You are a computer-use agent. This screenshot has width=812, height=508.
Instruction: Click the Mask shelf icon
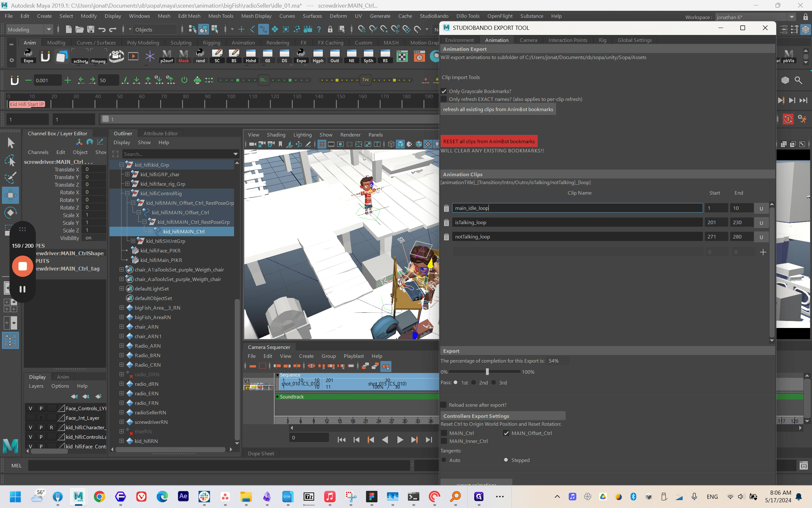pyautogui.click(x=184, y=56)
